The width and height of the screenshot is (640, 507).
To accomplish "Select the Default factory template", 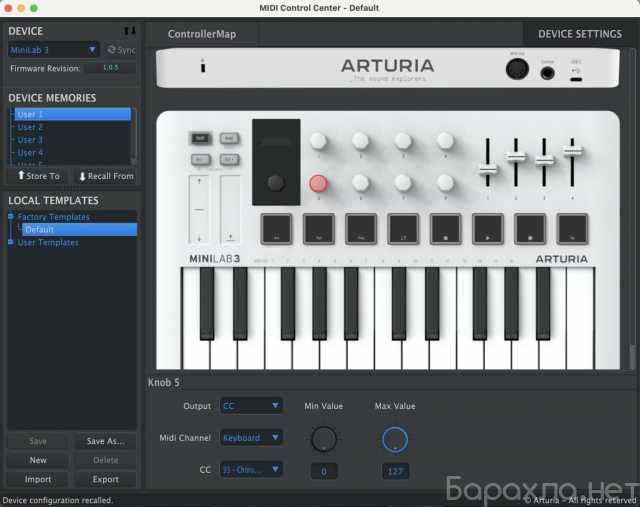I will pyautogui.click(x=80, y=229).
